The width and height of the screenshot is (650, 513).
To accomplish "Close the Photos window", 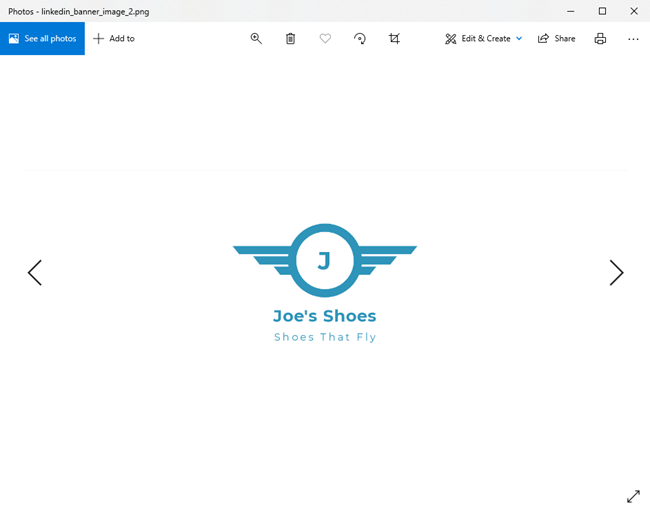I will [x=634, y=11].
